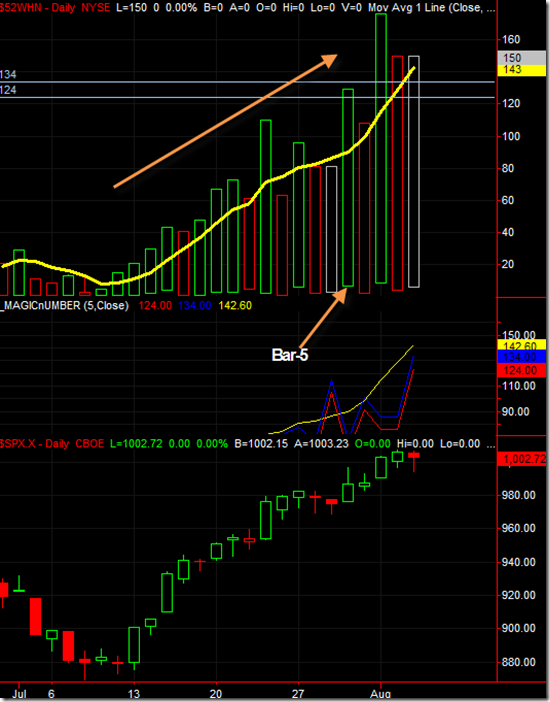Select the 110.00 label on the indicator axis

tap(518, 386)
